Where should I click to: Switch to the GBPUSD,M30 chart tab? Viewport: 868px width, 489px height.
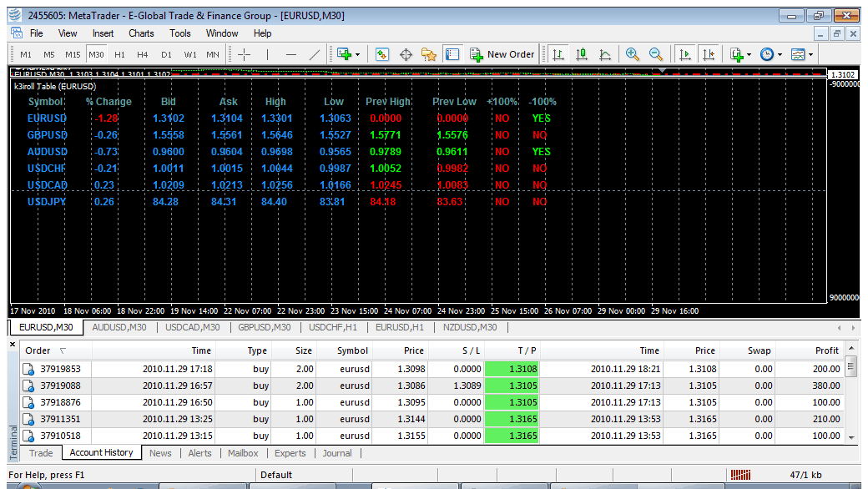pyautogui.click(x=264, y=327)
